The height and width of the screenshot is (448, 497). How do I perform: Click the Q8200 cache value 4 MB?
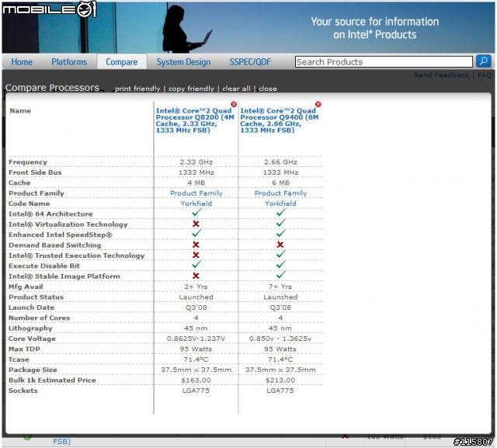(x=196, y=182)
